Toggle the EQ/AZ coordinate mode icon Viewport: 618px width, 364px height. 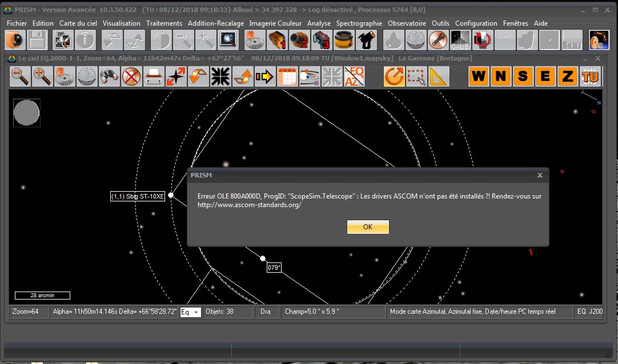[354, 76]
